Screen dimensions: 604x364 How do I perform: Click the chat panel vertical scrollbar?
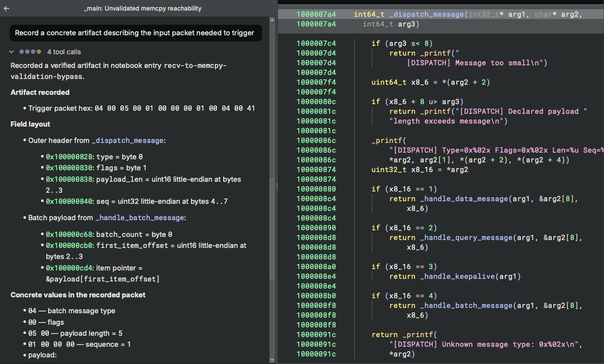[x=272, y=229]
